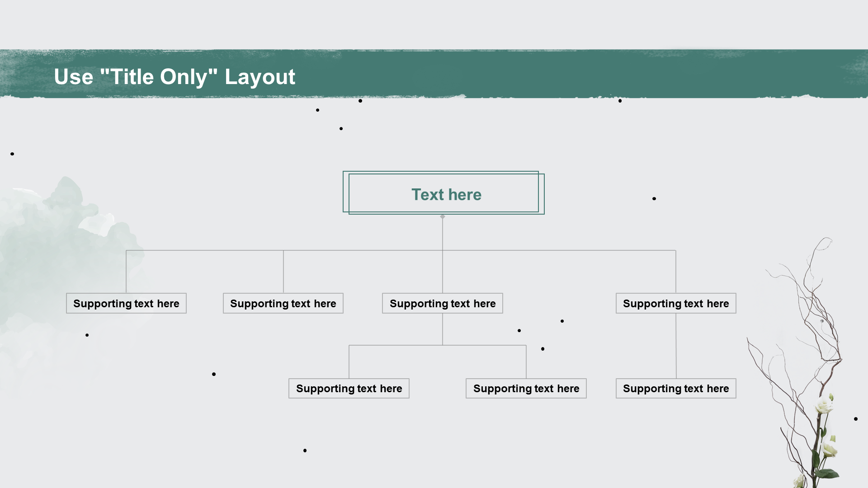Click the small diamond connector below 'Text here'

point(443,217)
